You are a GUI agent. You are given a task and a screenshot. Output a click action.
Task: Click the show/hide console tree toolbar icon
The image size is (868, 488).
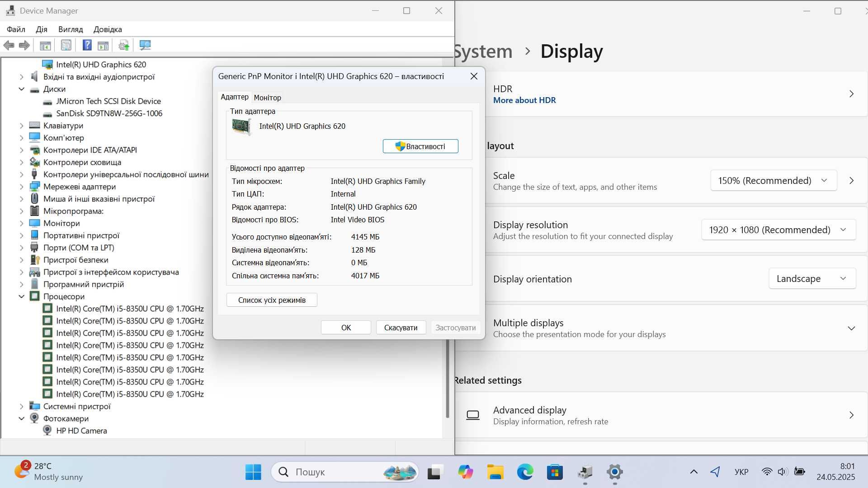coord(45,45)
